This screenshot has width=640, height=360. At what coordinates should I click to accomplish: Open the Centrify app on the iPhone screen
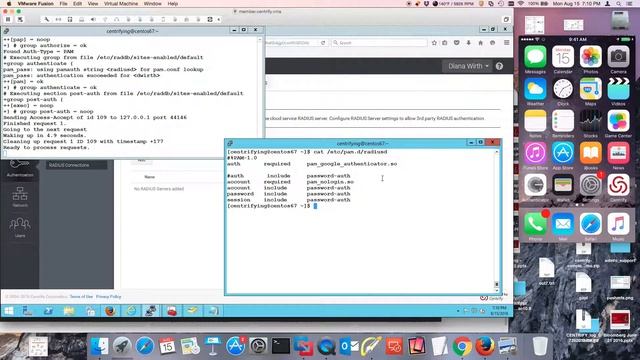coord(618,185)
